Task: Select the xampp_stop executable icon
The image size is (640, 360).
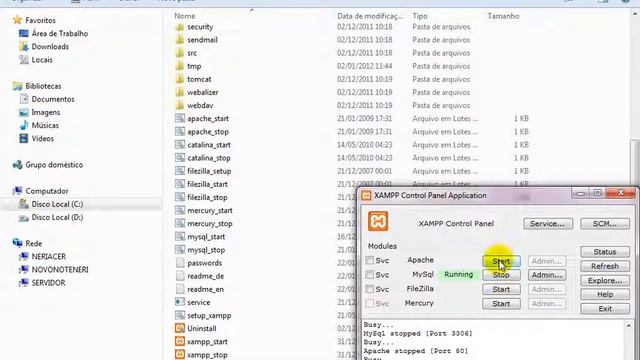Action: [180, 354]
